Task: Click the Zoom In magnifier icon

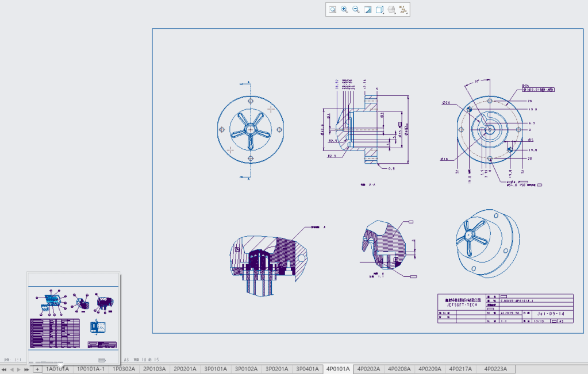Action: tap(344, 9)
